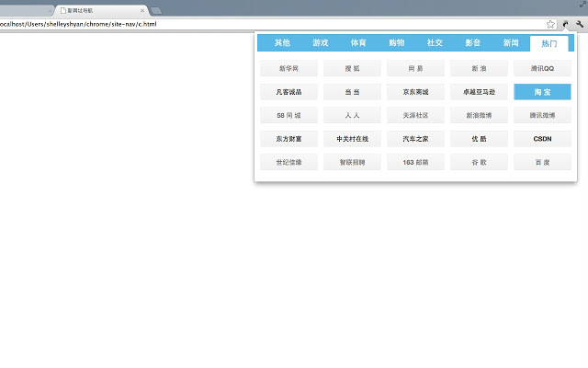
Task: Open the 腾讯QQ site link
Action: tap(542, 68)
